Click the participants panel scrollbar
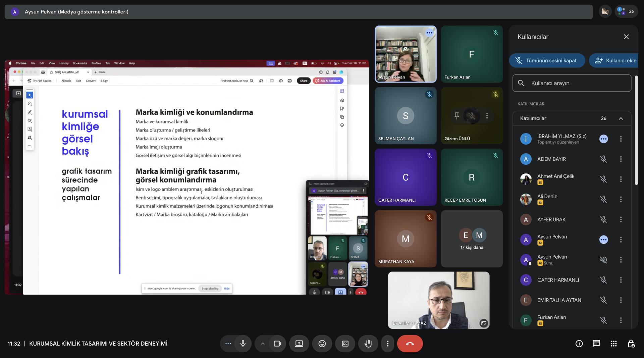This screenshot has width=644, height=358. tap(636, 131)
